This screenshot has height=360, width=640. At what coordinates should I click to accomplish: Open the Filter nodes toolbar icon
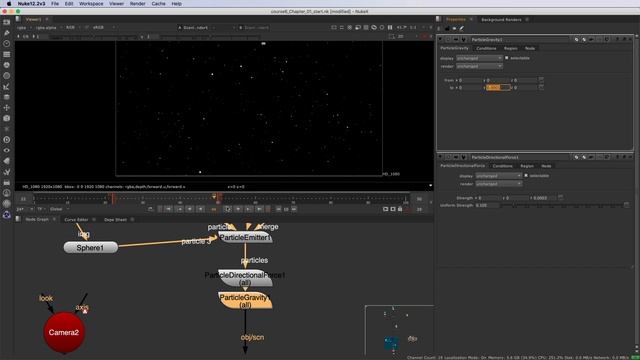[x=7, y=76]
